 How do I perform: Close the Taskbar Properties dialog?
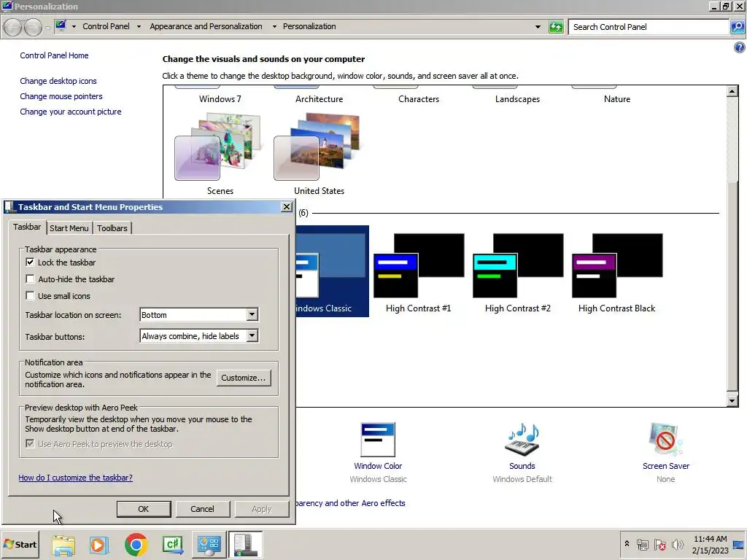click(x=286, y=206)
